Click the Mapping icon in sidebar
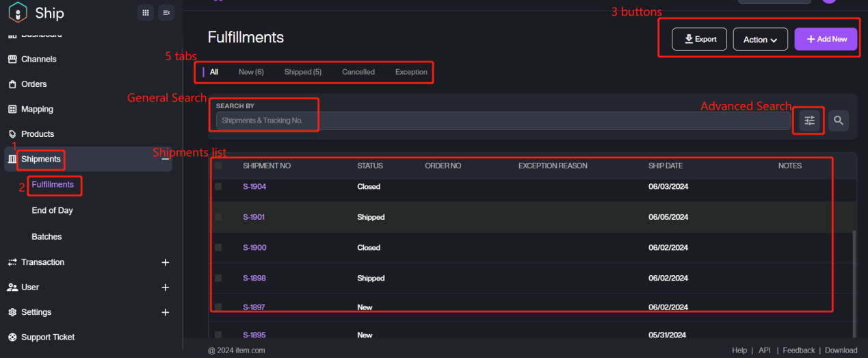The width and height of the screenshot is (868, 358). (12, 110)
